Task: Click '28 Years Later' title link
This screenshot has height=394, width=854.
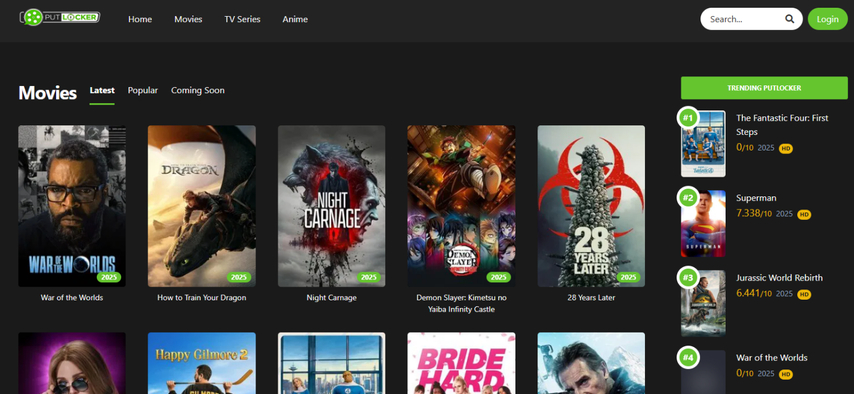Action: 591,298
